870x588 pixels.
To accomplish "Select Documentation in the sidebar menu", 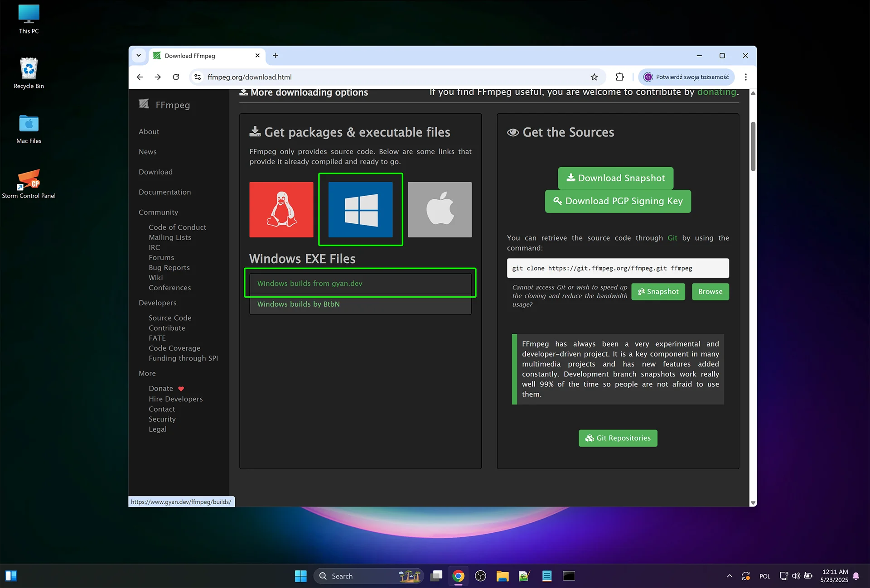I will (164, 192).
